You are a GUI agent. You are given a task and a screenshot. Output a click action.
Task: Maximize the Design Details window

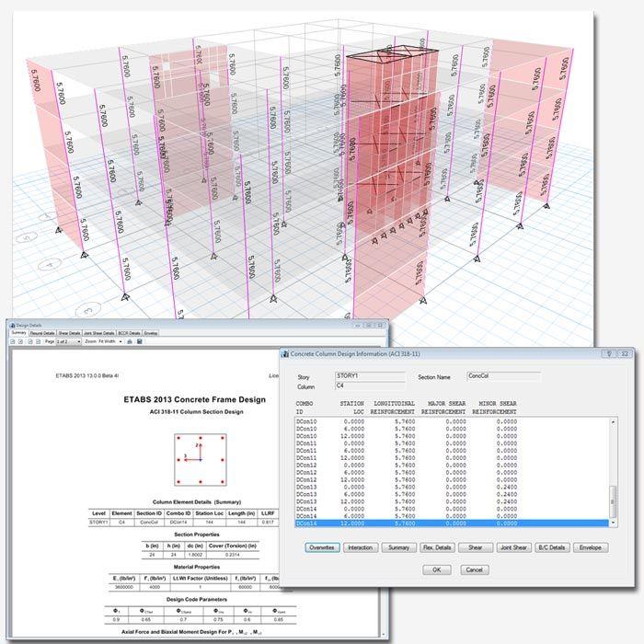coord(369,326)
